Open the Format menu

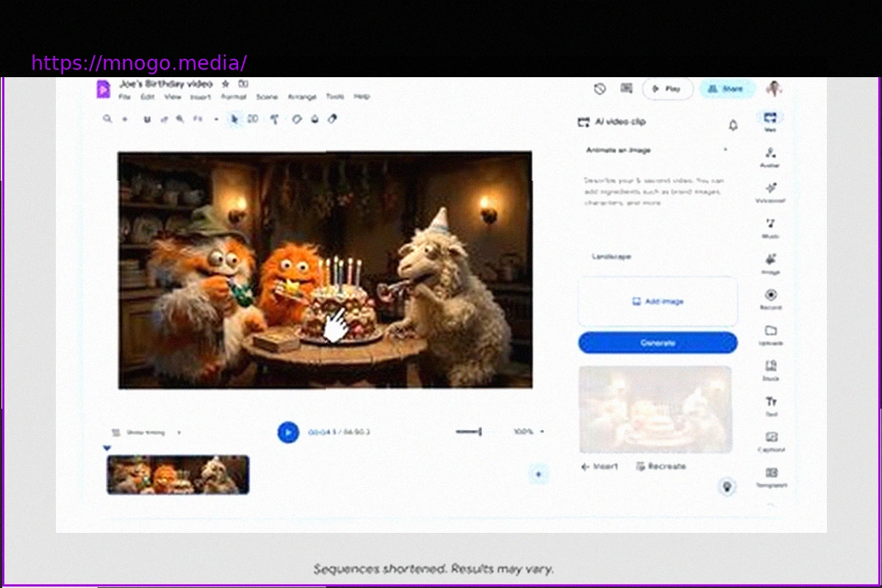tap(234, 97)
